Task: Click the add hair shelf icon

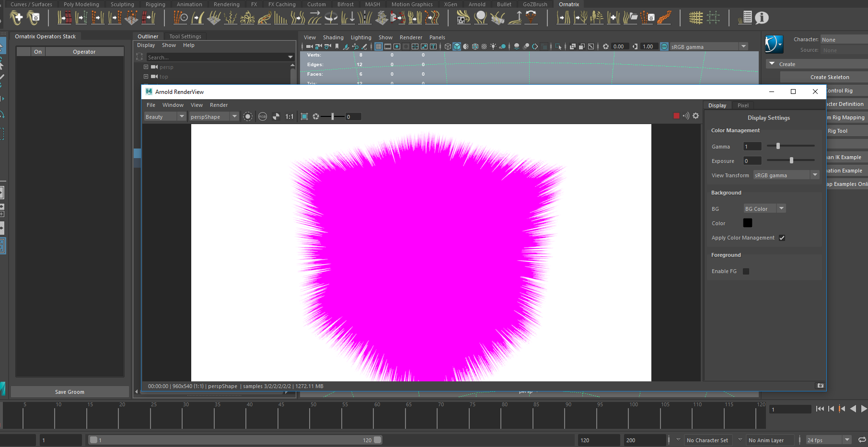Action: click(x=16, y=18)
